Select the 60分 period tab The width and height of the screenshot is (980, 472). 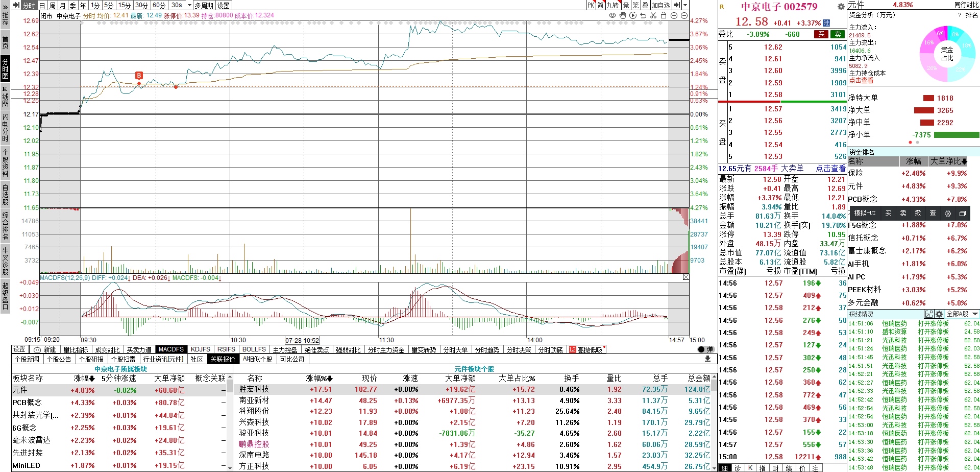pos(159,5)
